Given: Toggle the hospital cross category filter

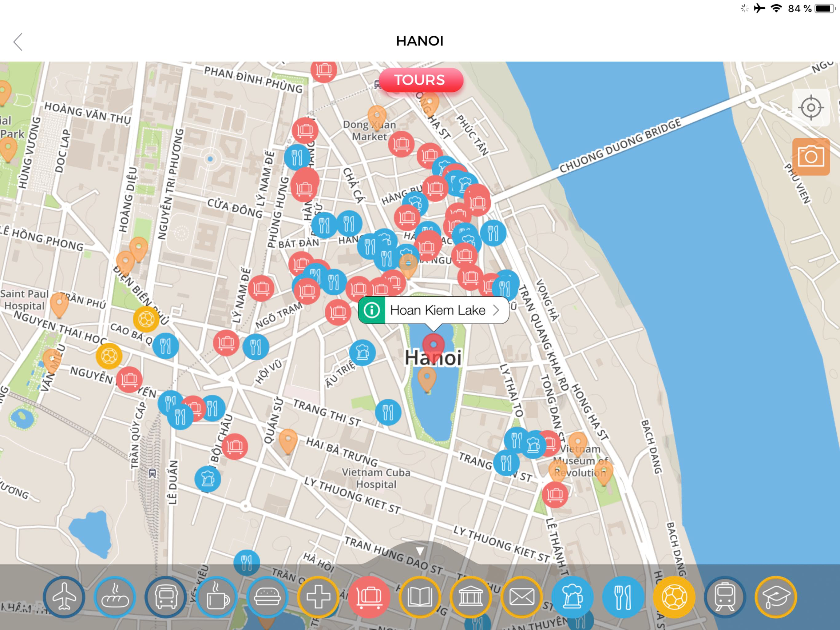Looking at the screenshot, I should click(x=318, y=597).
